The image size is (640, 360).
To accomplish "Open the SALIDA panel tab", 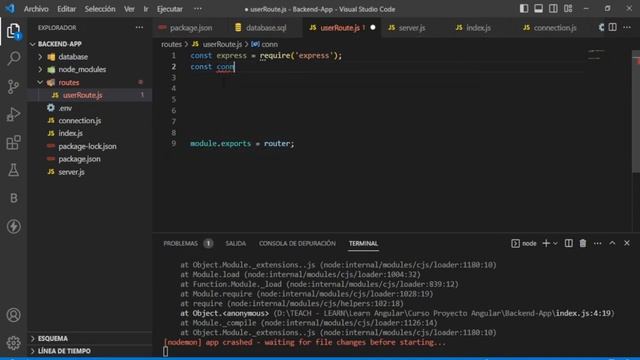I will point(236,243).
